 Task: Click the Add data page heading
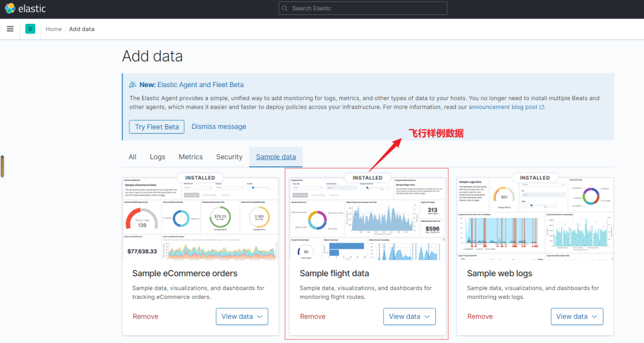(x=153, y=56)
